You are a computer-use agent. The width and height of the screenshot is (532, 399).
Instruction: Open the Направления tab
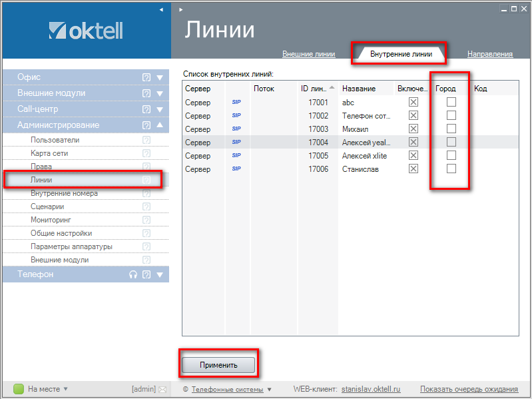click(489, 54)
